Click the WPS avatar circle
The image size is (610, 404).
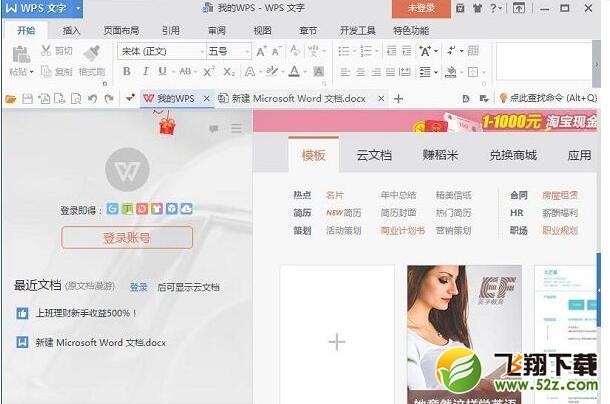(x=127, y=170)
